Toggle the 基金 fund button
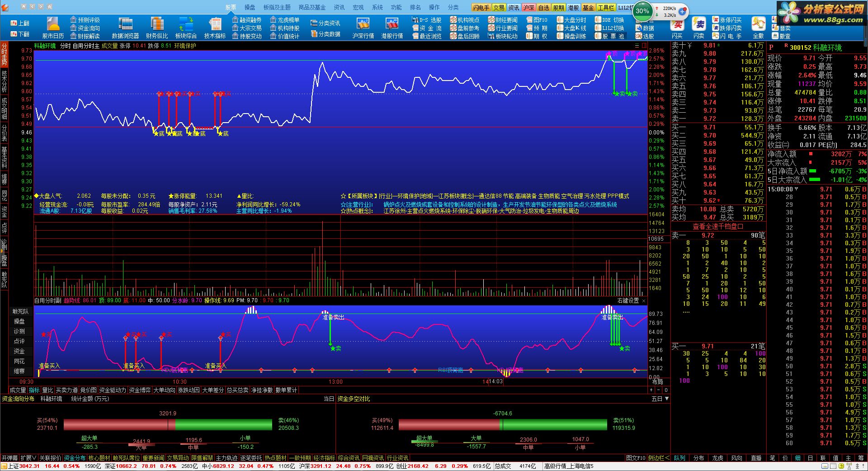 click(x=588, y=8)
